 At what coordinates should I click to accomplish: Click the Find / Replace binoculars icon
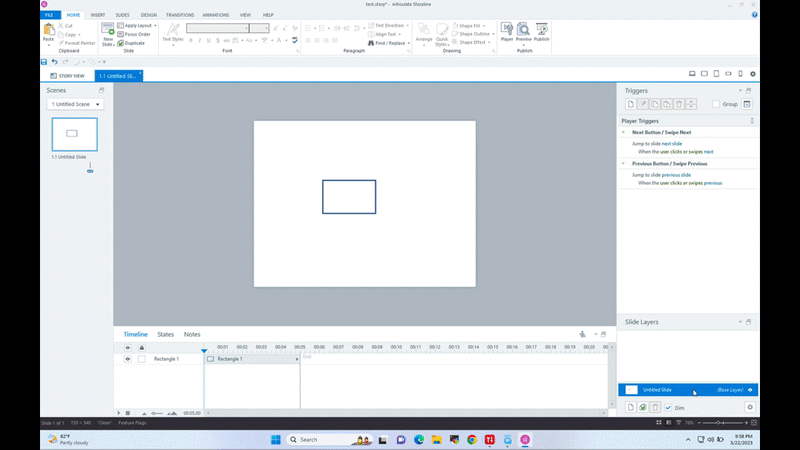click(x=371, y=43)
